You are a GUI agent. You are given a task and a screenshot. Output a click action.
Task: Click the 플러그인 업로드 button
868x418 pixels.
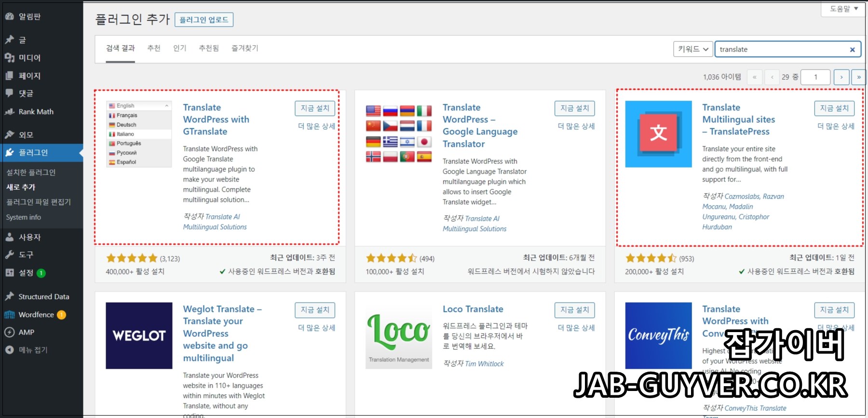[x=204, y=20]
